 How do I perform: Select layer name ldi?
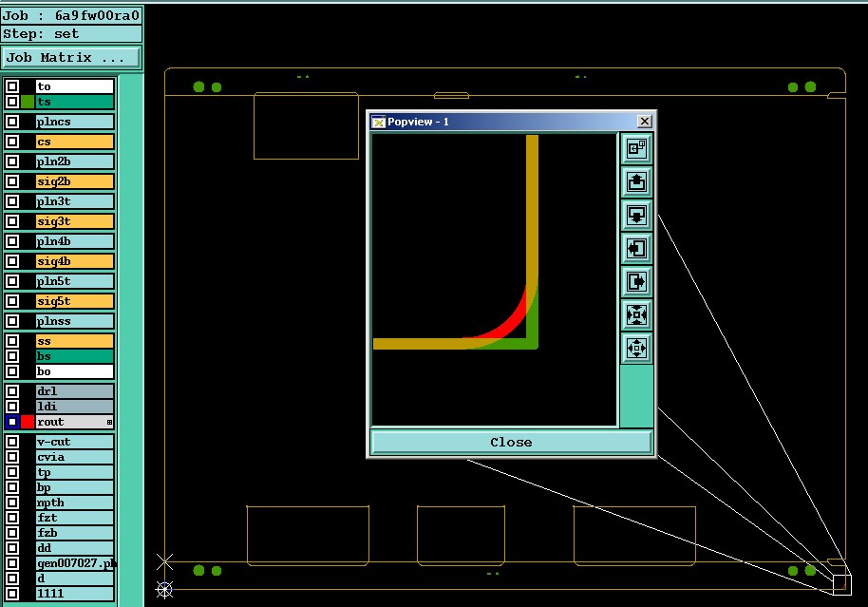pyautogui.click(x=75, y=406)
